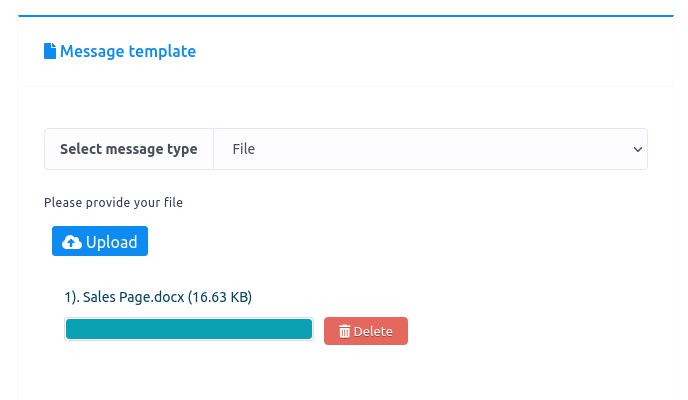Click the trash can icon

pos(344,331)
